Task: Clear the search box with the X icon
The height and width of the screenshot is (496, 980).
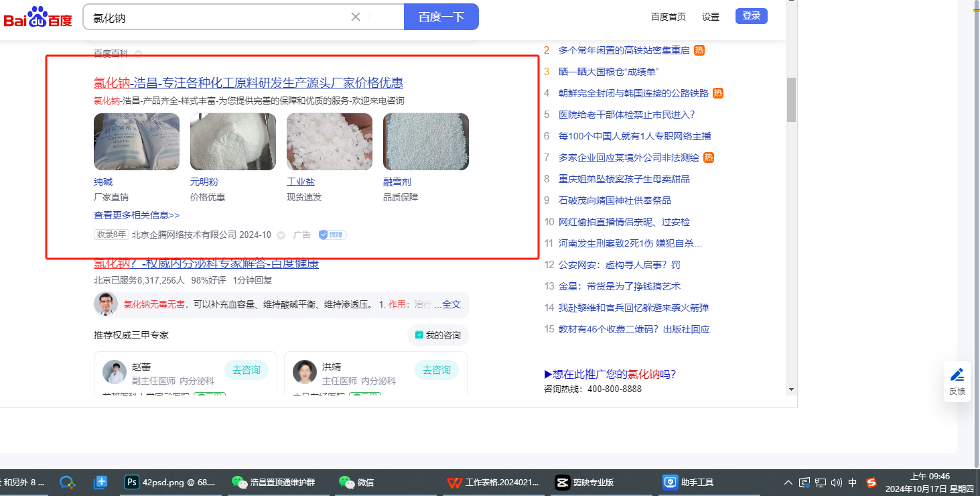Action: (x=356, y=17)
